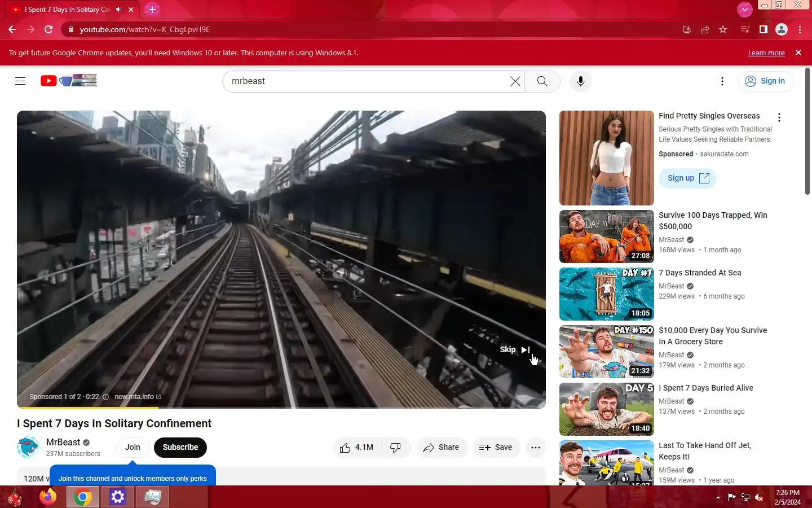Go to the YouTube home logo
Screen dimensions: 812x508
68,81
